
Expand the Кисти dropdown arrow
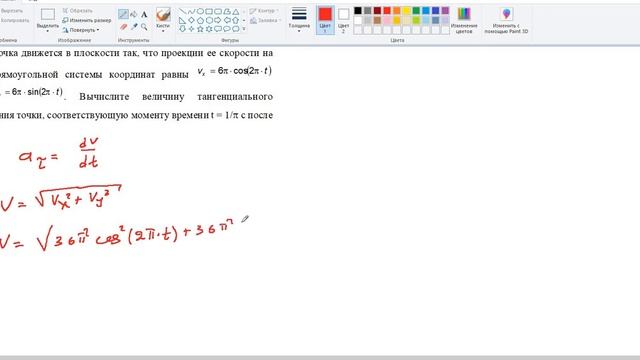click(x=163, y=31)
